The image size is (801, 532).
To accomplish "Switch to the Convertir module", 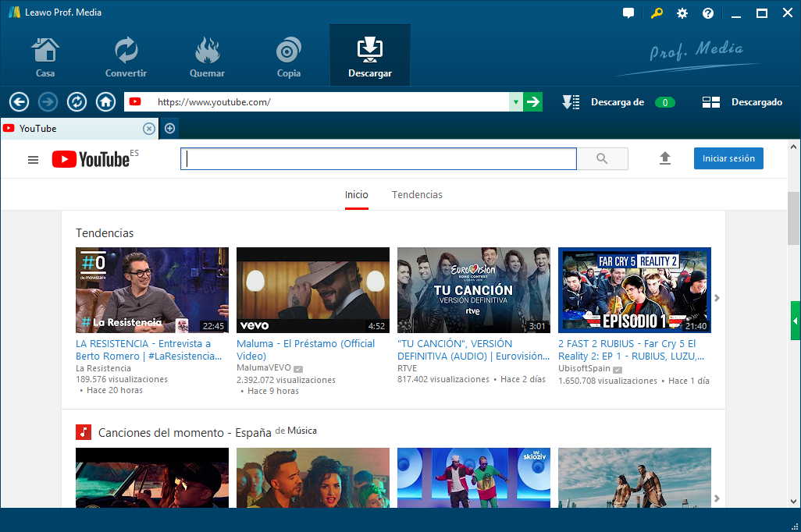I will (126, 57).
